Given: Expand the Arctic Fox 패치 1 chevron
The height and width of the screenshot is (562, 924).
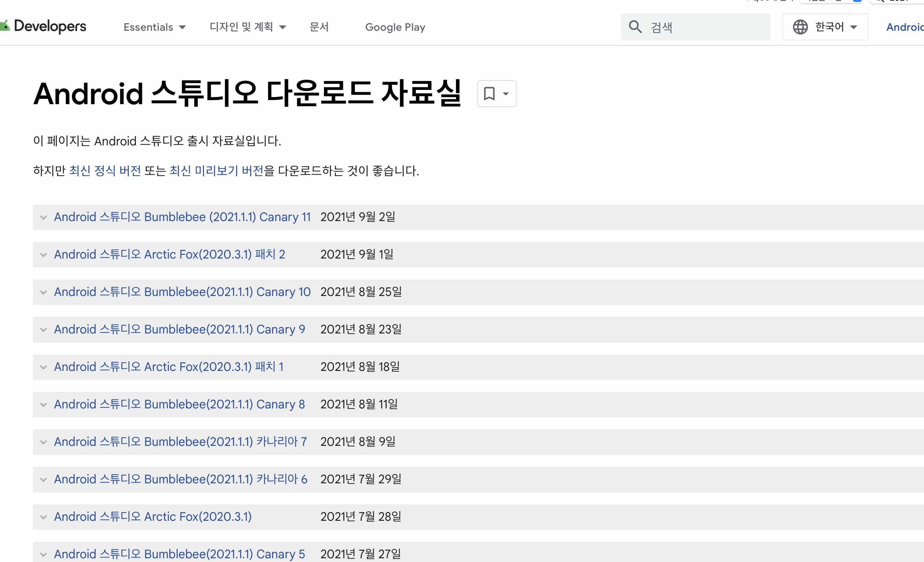Looking at the screenshot, I should pyautogui.click(x=43, y=367).
